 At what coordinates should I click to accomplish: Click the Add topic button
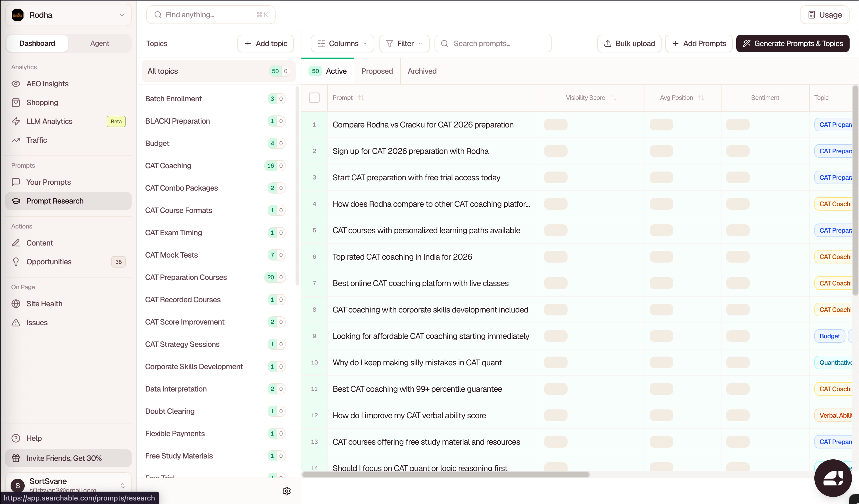(266, 44)
